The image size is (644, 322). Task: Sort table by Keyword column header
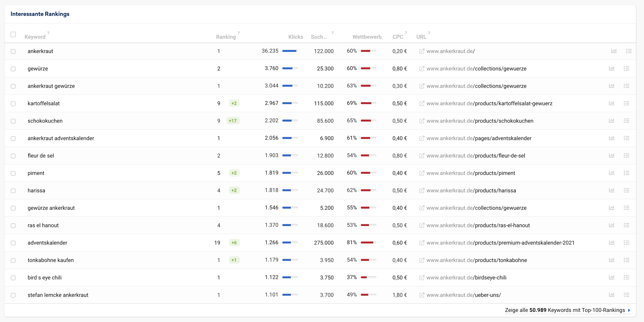pyautogui.click(x=35, y=37)
